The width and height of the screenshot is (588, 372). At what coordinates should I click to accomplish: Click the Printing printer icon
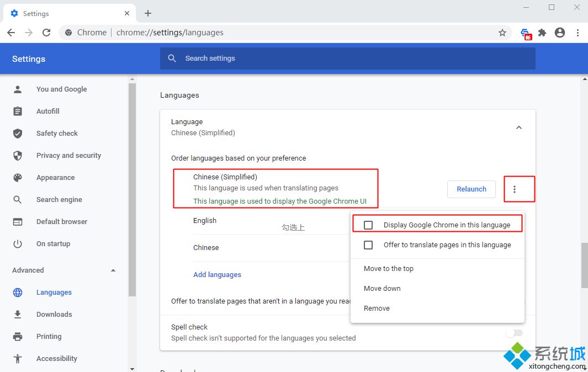(18, 336)
